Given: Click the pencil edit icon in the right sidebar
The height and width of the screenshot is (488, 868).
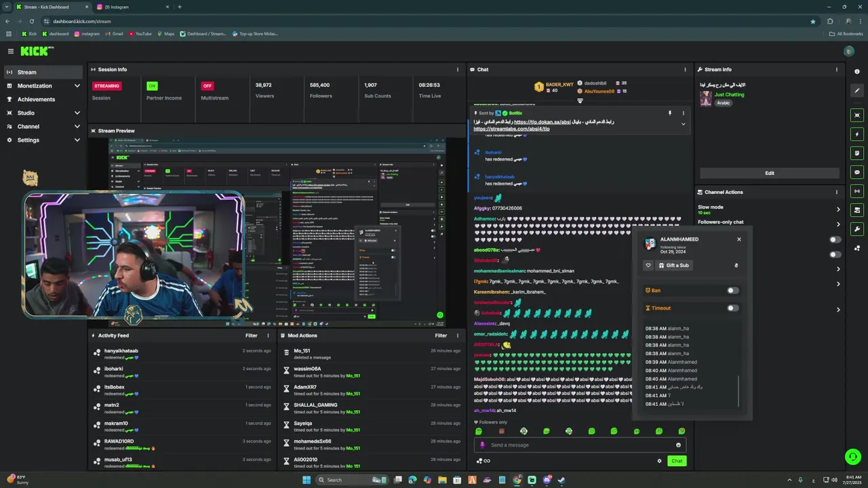Looking at the screenshot, I should (x=857, y=91).
